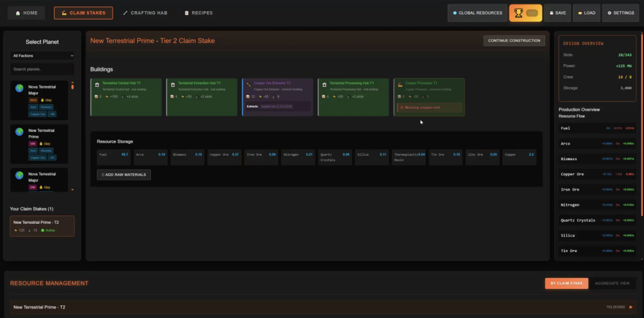Go to the Recipes tab
The height and width of the screenshot is (318, 644).
pyautogui.click(x=199, y=13)
